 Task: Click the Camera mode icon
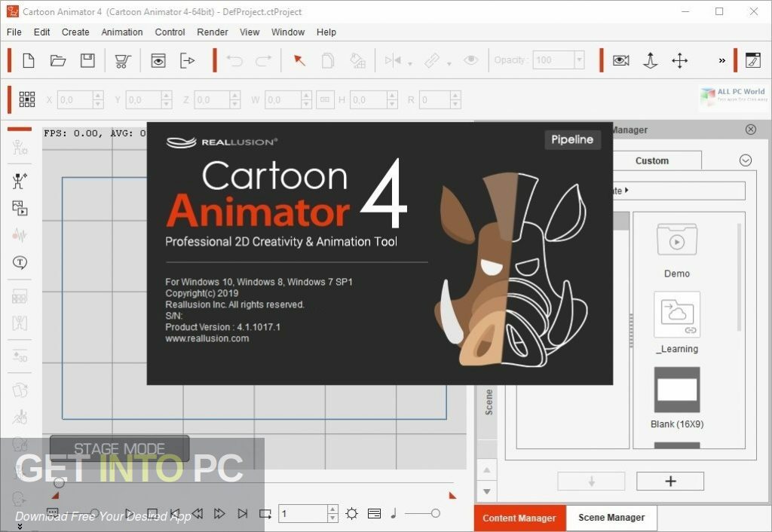pos(621,60)
